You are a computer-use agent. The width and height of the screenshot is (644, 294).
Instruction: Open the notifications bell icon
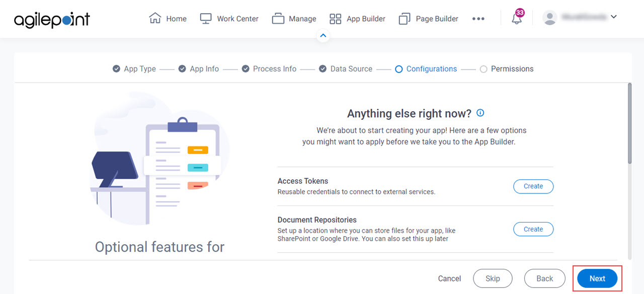517,19
